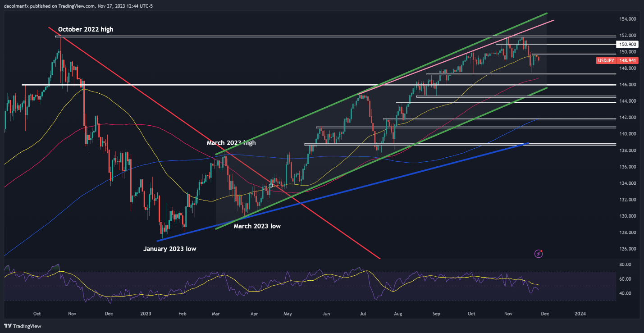Click the 138.000 price axis label
This screenshot has width=644, height=333.
point(627,151)
